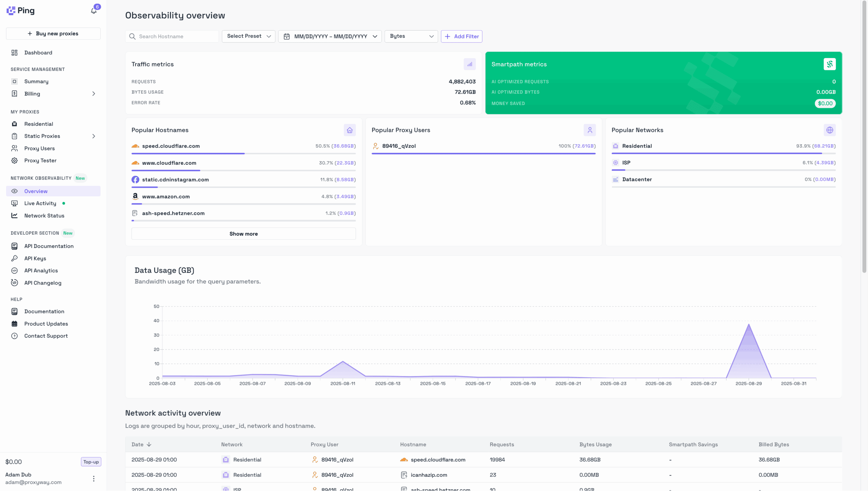Expand the Billing submenu chevron
Image resolution: width=868 pixels, height=491 pixels.
(x=94, y=94)
